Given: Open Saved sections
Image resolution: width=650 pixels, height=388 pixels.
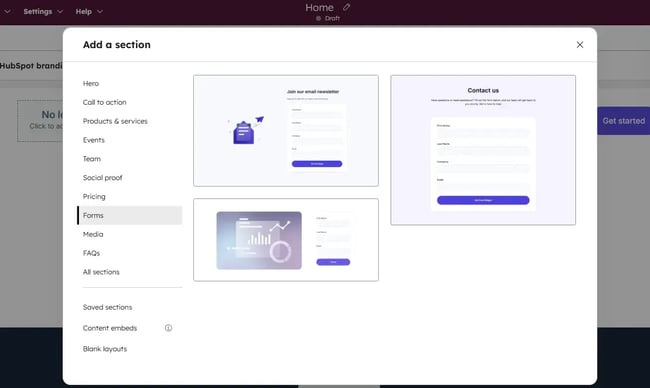Looking at the screenshot, I should [107, 307].
